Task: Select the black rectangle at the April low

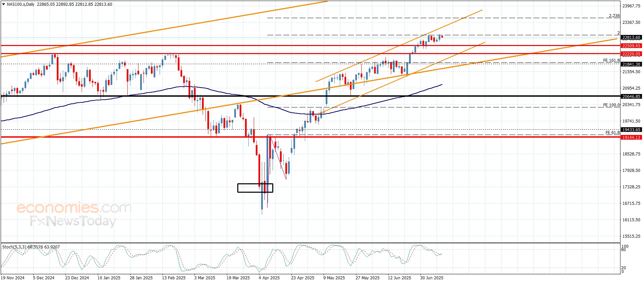Action: [x=255, y=188]
